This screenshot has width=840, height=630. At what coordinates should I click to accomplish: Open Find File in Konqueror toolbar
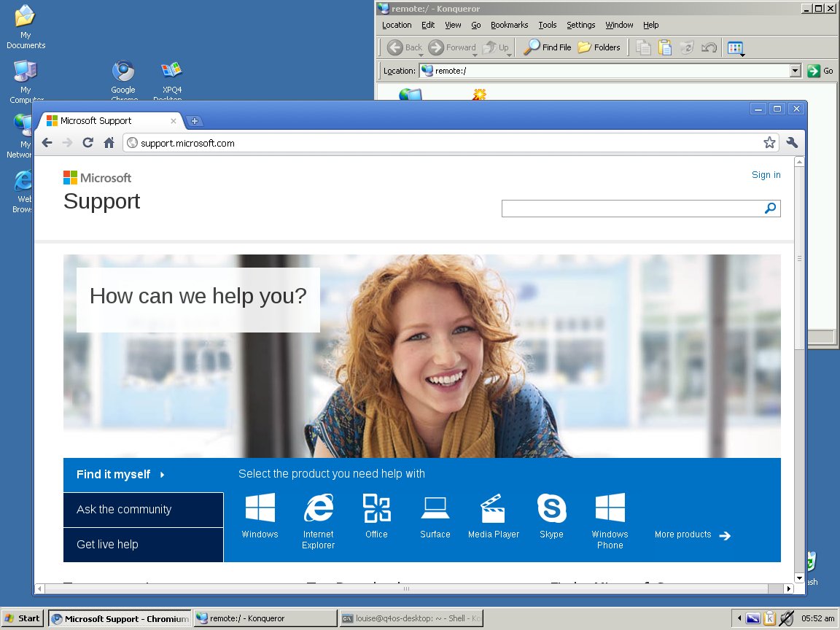coord(545,47)
